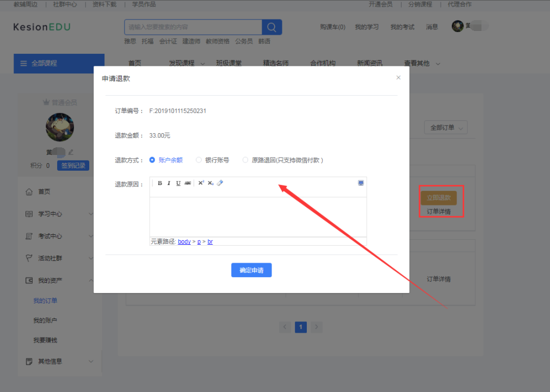Toggle fullscreen mode of the editor
This screenshot has width=550, height=392.
pyautogui.click(x=361, y=183)
